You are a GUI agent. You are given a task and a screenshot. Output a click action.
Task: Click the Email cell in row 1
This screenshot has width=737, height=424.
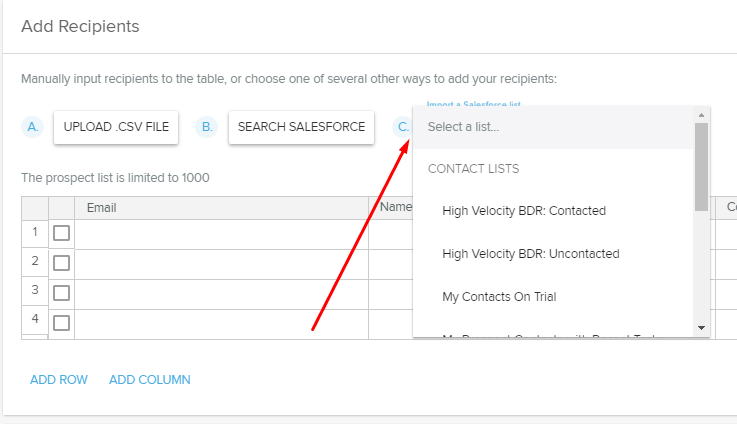(x=222, y=233)
